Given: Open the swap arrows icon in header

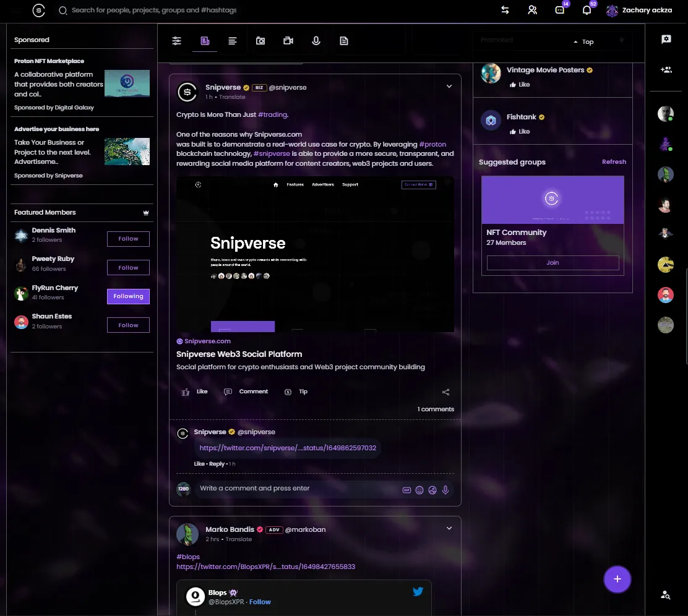Looking at the screenshot, I should click(x=505, y=10).
